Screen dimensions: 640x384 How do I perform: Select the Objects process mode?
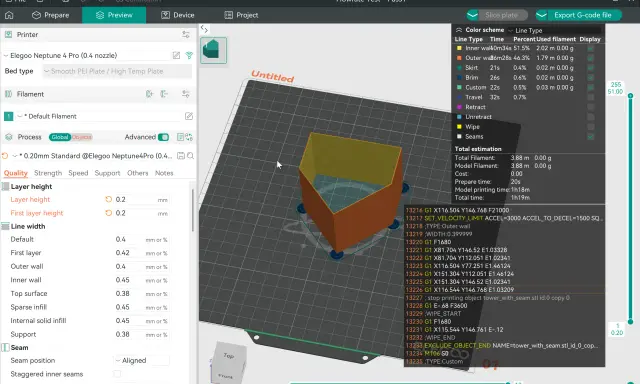pos(82,137)
